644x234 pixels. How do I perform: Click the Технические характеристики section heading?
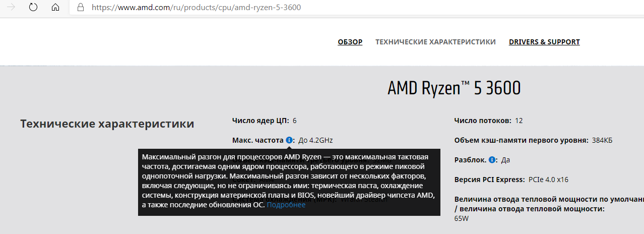coord(107,124)
